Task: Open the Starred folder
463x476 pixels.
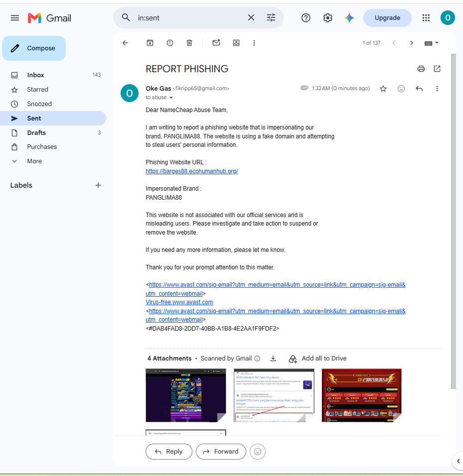Action: (x=53, y=90)
